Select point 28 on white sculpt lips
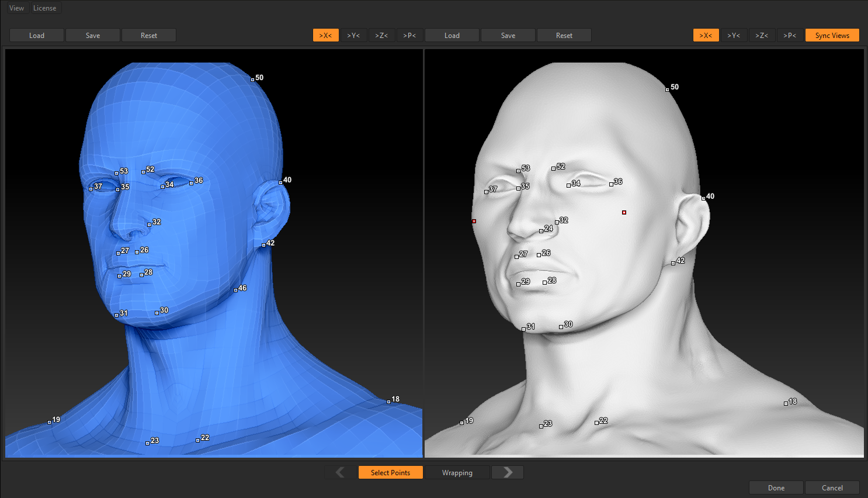This screenshot has width=868, height=498. click(x=544, y=283)
